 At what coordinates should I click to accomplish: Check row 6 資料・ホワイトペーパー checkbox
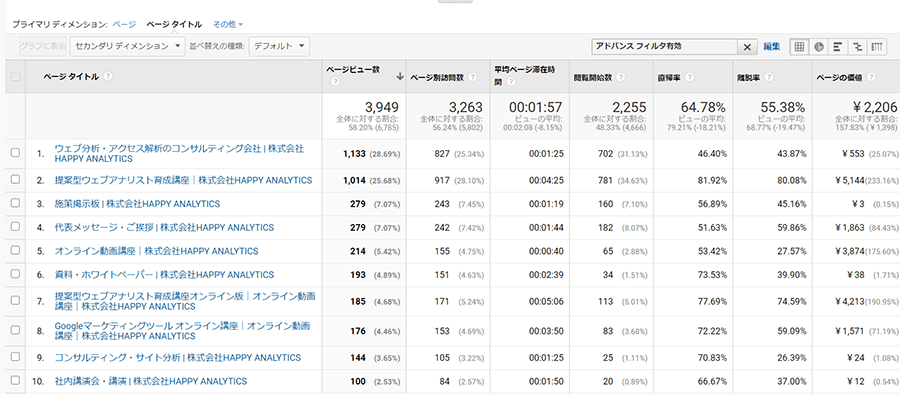pyautogui.click(x=15, y=274)
